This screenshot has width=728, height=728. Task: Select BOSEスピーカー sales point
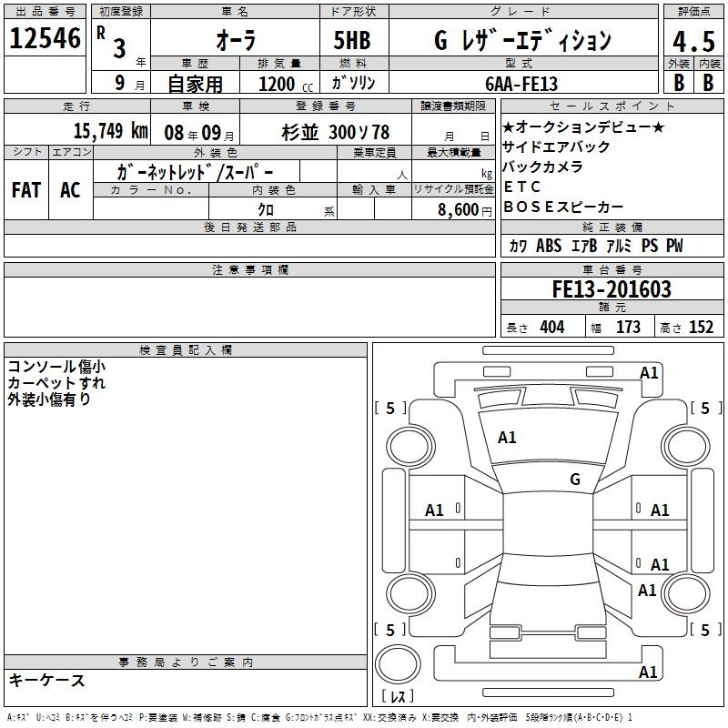pyautogui.click(x=563, y=207)
